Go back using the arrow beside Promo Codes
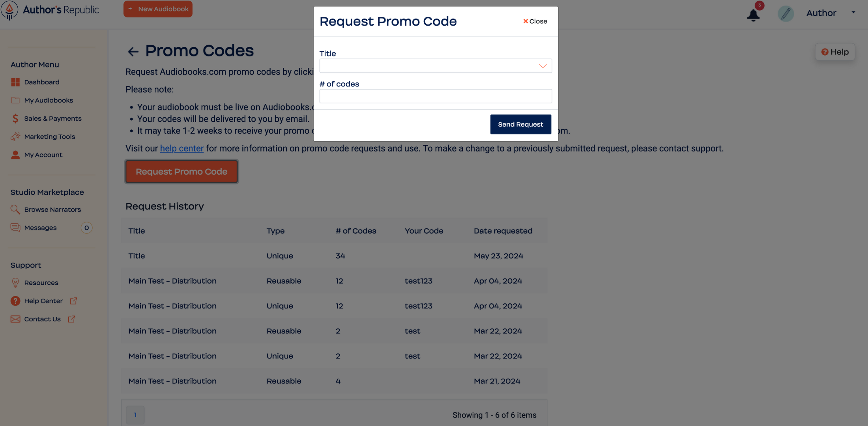 tap(133, 52)
